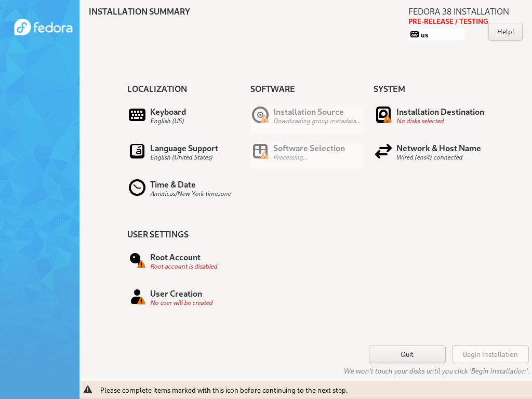Click 'No user will be created' text
This screenshot has height=399, width=532.
[181, 303]
